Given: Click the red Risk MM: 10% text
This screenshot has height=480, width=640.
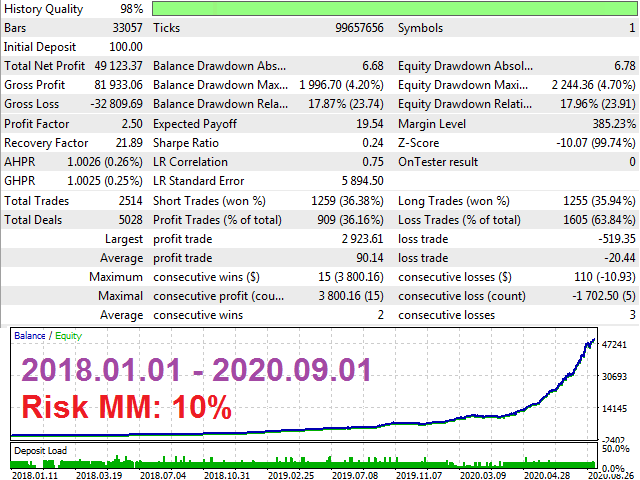Looking at the screenshot, I should (126, 407).
